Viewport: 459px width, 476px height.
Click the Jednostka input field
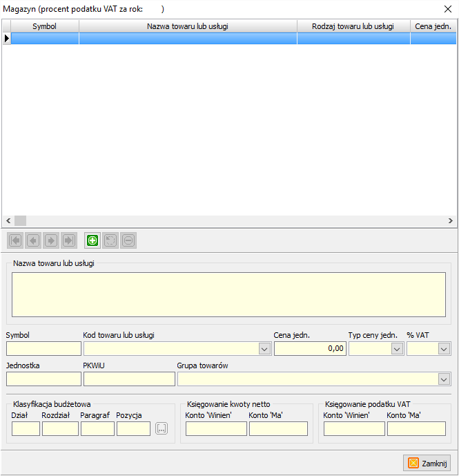click(43, 379)
